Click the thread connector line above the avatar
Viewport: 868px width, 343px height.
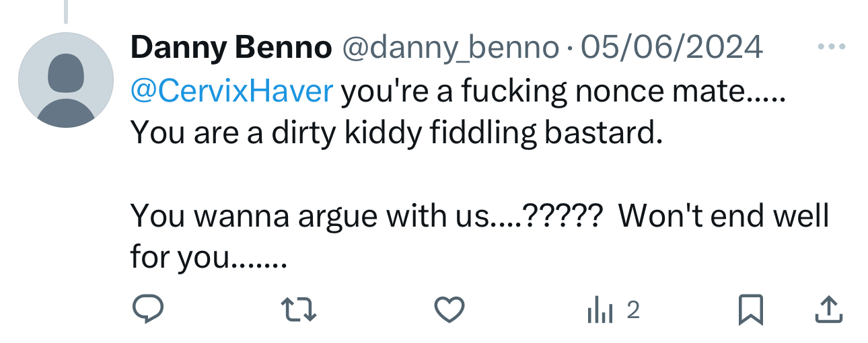[x=65, y=11]
